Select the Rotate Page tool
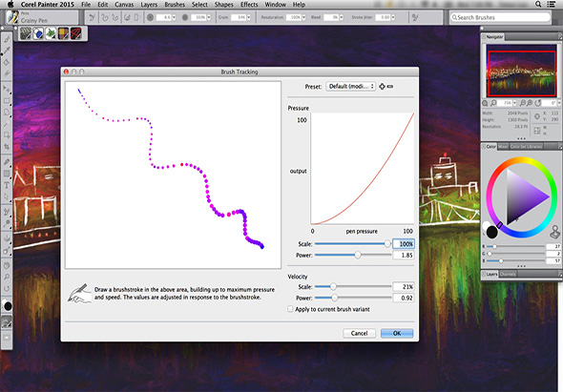Viewport: 563px width, 392px height. [7, 288]
